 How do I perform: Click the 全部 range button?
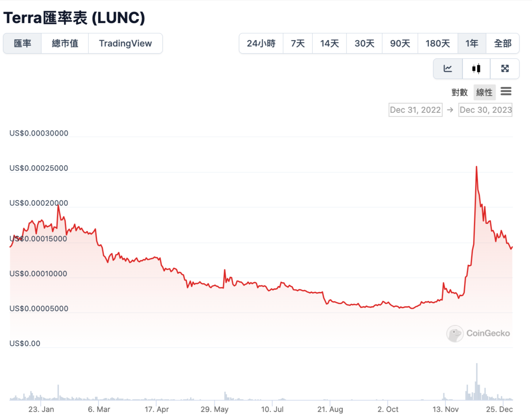[x=503, y=44]
